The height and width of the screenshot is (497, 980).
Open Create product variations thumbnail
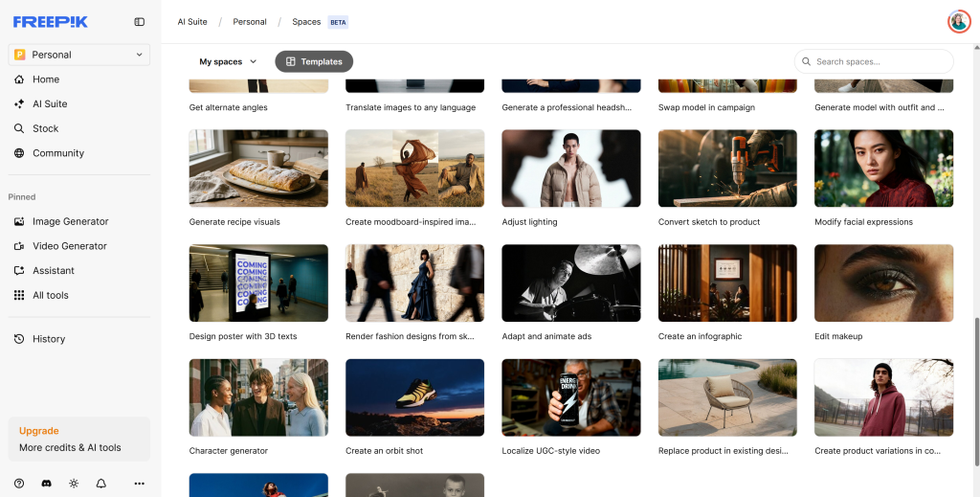(883, 397)
